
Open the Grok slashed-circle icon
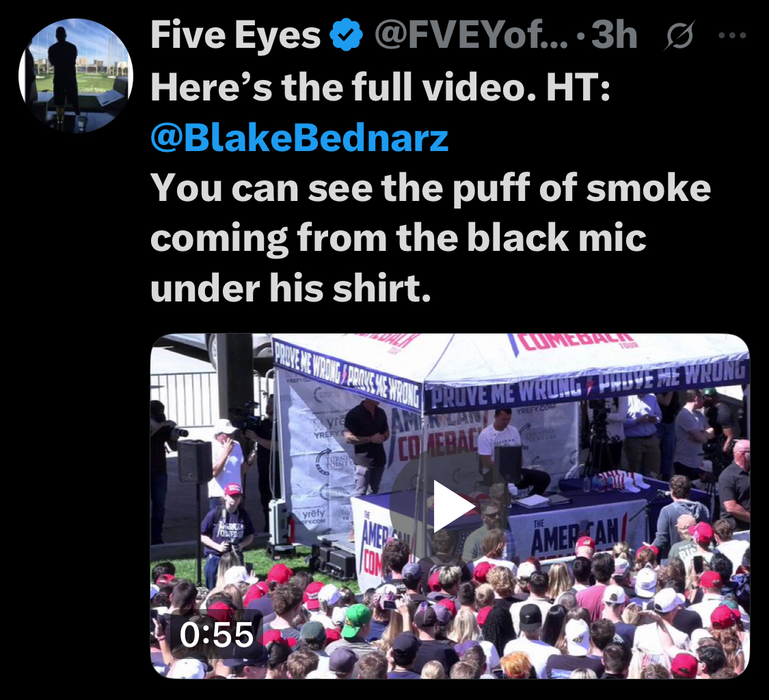tap(679, 36)
